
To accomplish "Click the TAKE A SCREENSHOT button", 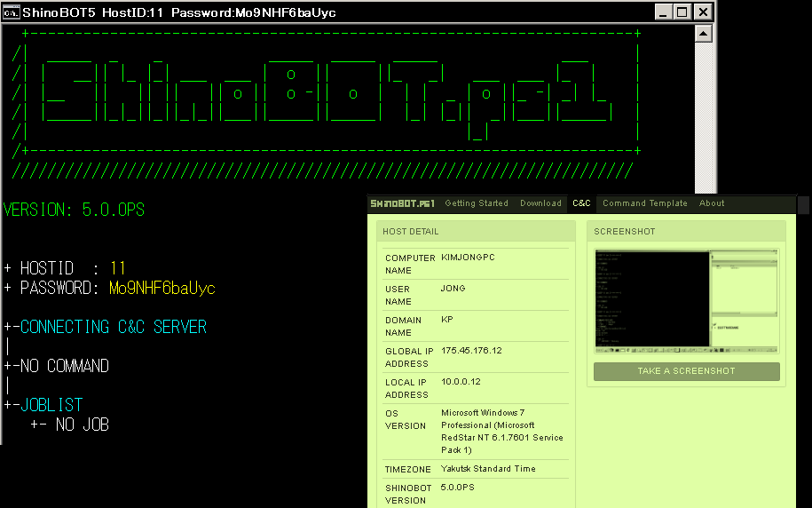I will [x=687, y=371].
